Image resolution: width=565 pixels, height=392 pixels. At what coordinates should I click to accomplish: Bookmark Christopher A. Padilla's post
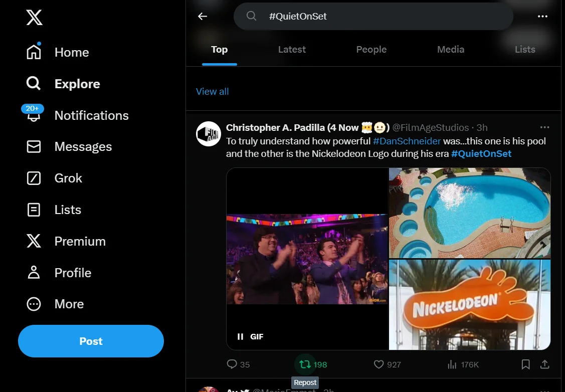[x=525, y=364]
